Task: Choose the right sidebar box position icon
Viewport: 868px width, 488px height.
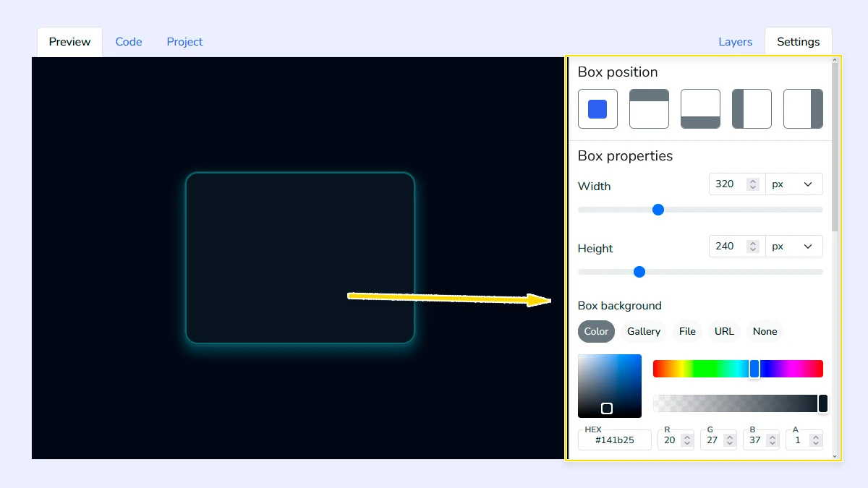Action: click(803, 108)
